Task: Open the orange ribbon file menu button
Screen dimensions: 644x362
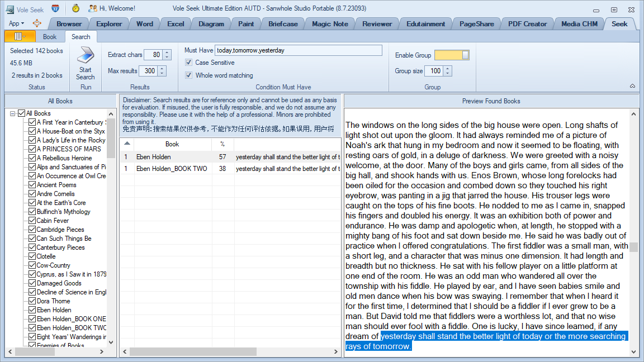Action: (x=20, y=36)
